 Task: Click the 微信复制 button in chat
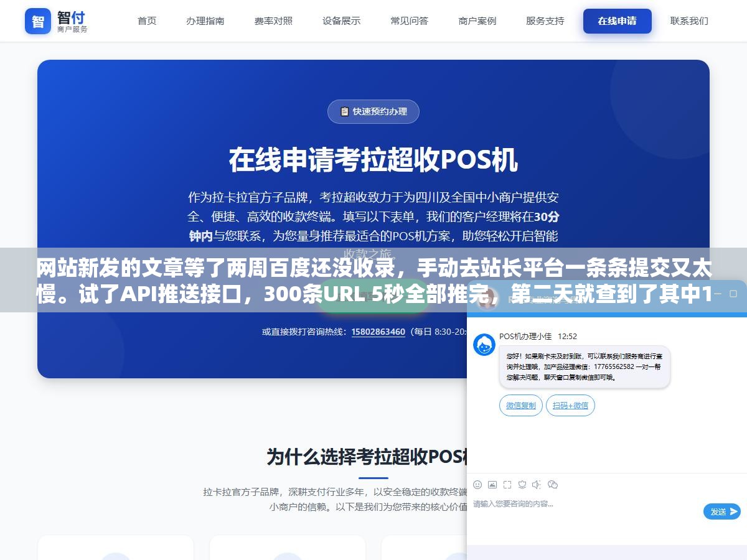point(521,405)
